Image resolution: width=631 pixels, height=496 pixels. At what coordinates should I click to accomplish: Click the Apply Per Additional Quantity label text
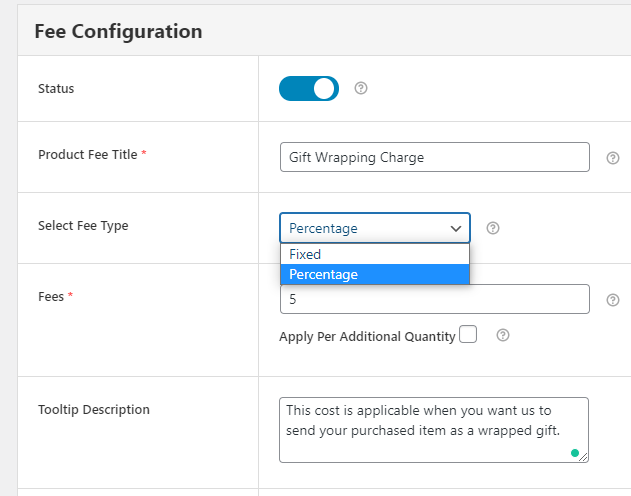pyautogui.click(x=367, y=336)
